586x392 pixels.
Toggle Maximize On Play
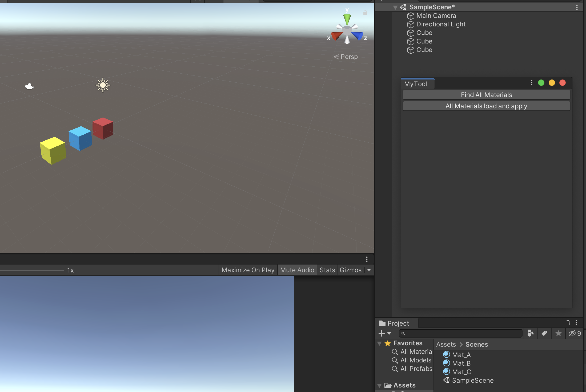[248, 270]
